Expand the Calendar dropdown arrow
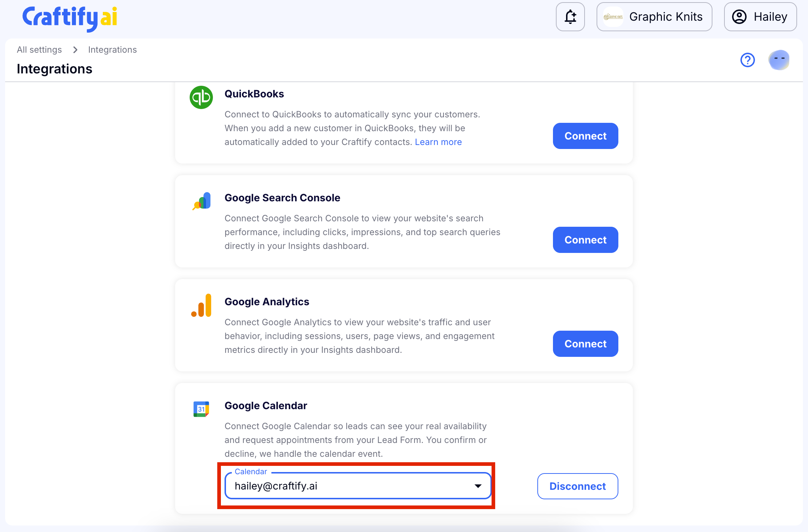Viewport: 808px width, 532px height. pyautogui.click(x=478, y=486)
